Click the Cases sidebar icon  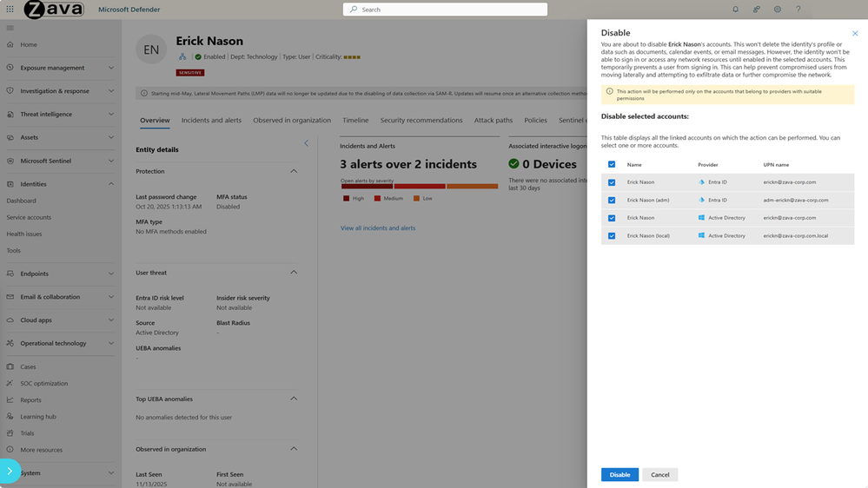pos(10,366)
